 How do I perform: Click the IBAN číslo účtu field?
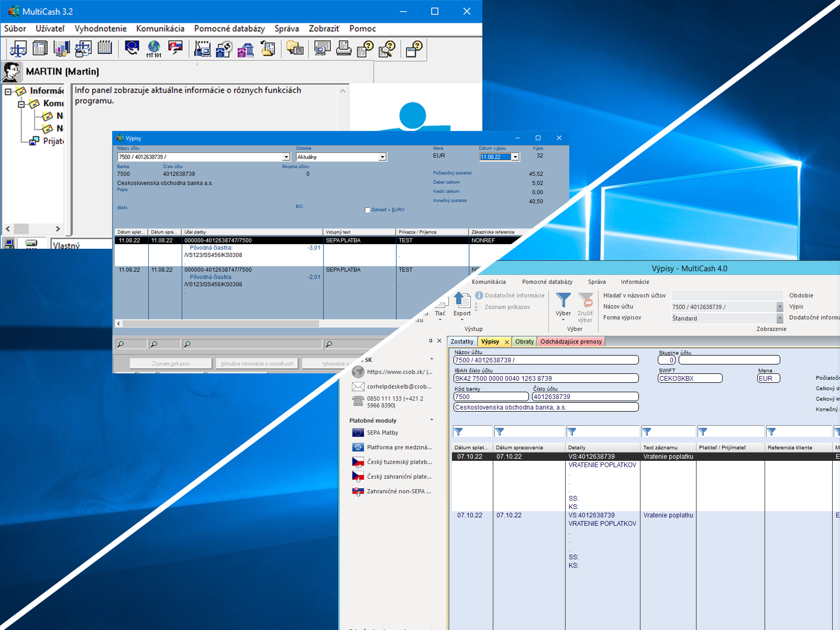click(x=546, y=378)
